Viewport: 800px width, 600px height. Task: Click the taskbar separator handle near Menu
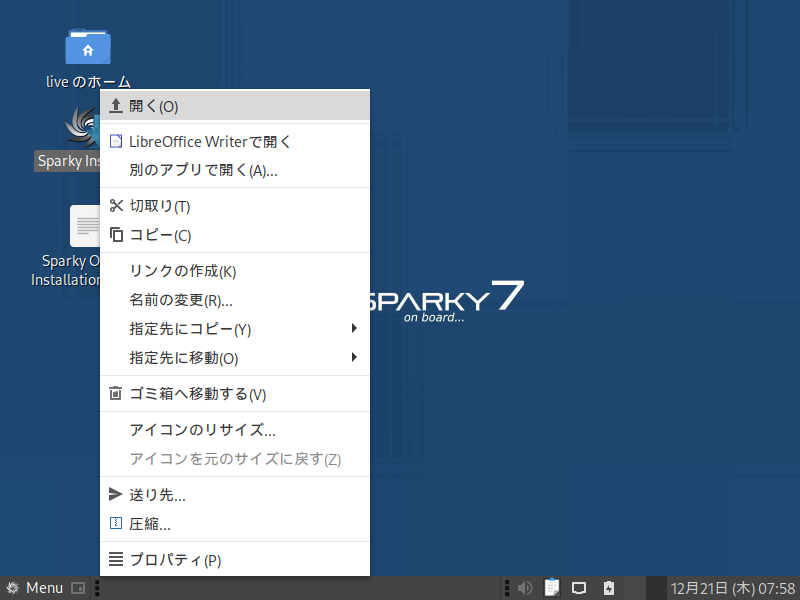tap(97, 588)
